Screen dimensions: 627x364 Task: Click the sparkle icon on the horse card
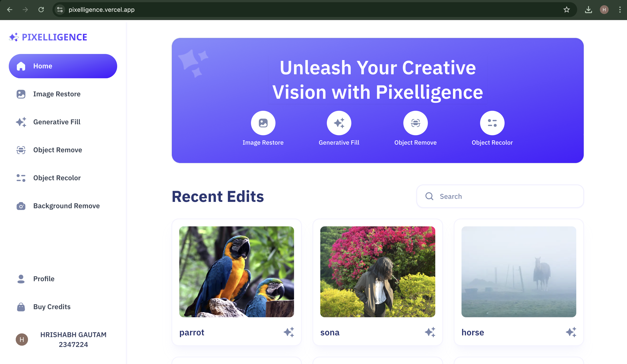click(571, 332)
